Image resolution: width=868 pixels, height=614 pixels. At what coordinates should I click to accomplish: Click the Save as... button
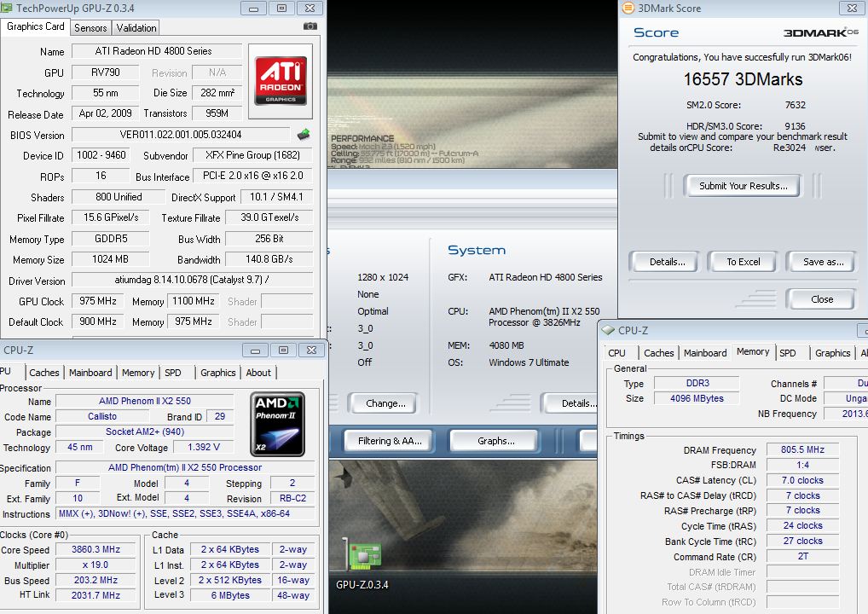[x=823, y=262]
